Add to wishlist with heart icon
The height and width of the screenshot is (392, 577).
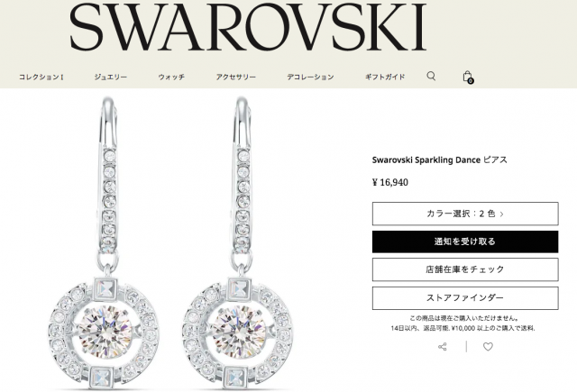click(x=488, y=347)
